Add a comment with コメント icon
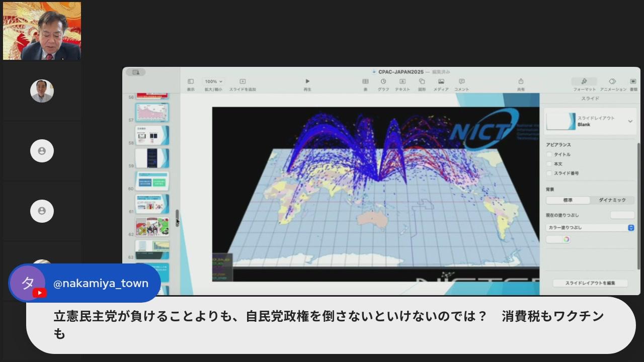Screen dimensions: 644x362 [x=461, y=81]
